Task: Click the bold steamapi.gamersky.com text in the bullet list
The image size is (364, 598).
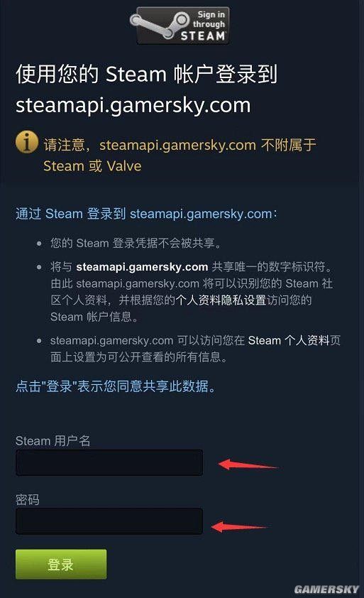Action: tap(142, 266)
